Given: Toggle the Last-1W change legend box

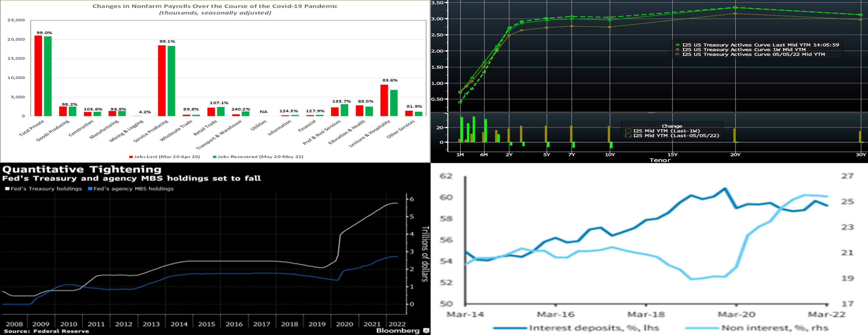Looking at the screenshot, I should (x=628, y=131).
